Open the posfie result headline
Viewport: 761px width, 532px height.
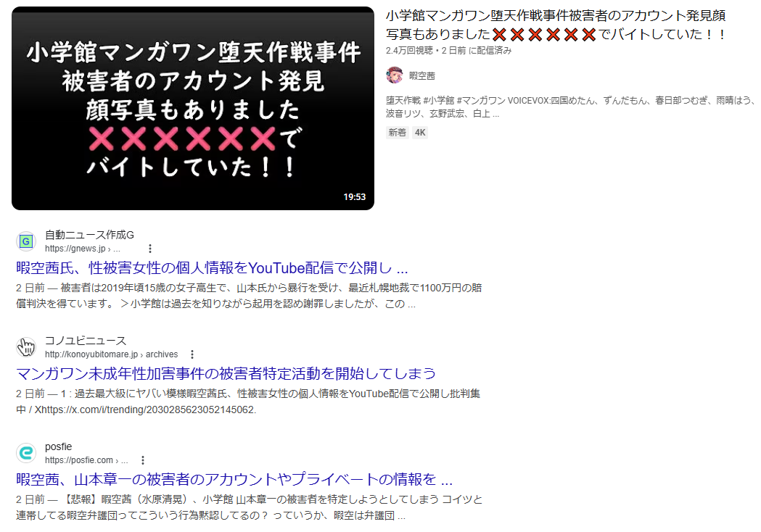[234, 480]
